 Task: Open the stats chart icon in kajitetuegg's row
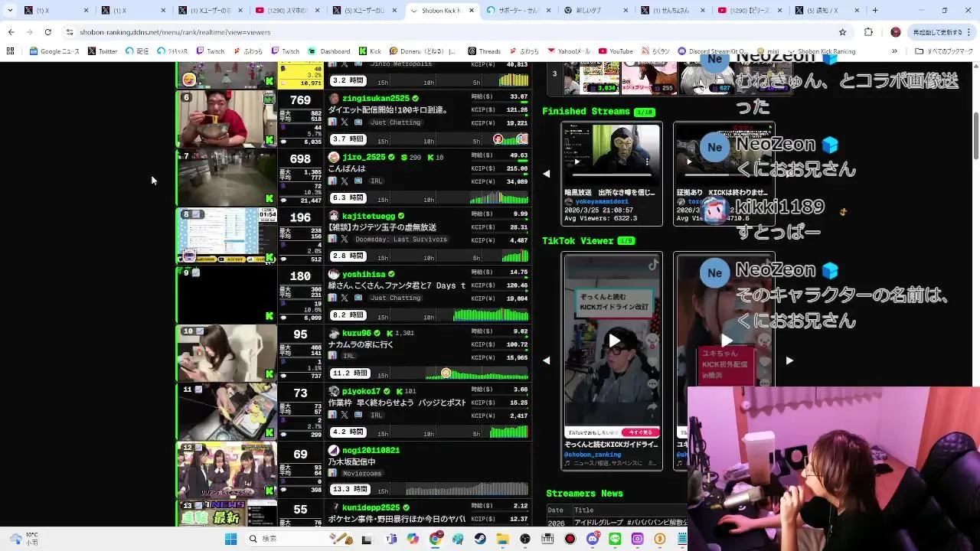click(332, 240)
